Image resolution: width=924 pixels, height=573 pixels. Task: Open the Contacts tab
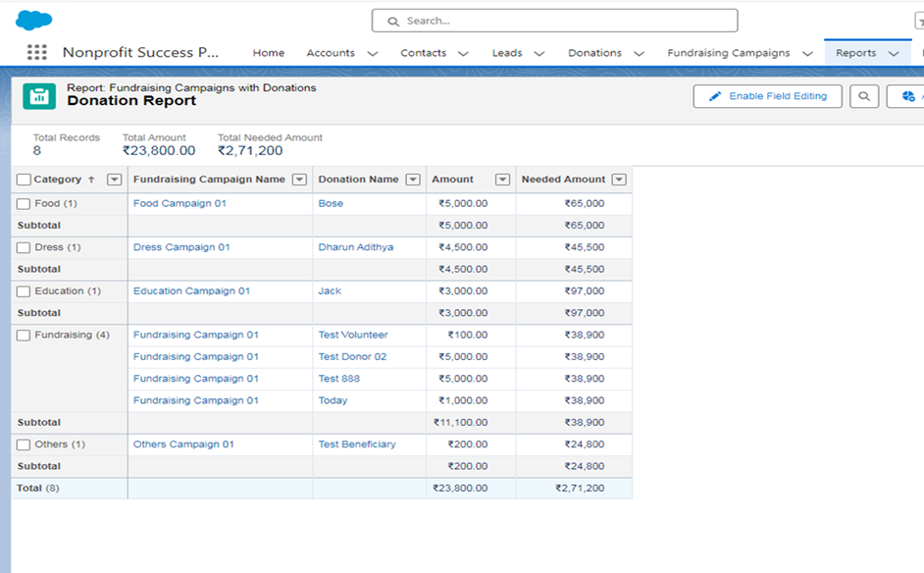423,53
